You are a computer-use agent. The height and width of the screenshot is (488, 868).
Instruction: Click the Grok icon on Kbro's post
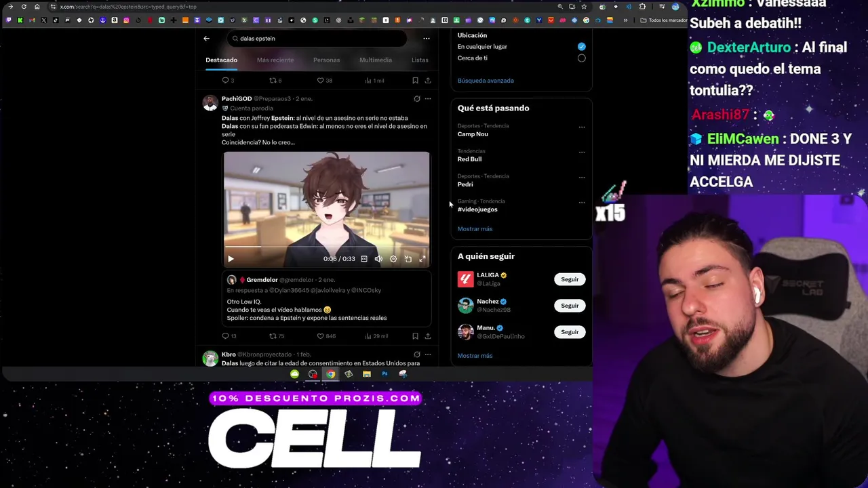pyautogui.click(x=417, y=354)
